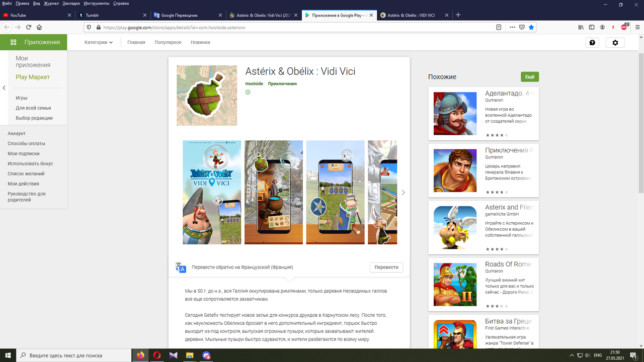Open the Правка menu
The height and width of the screenshot is (362, 644).
(x=23, y=4)
